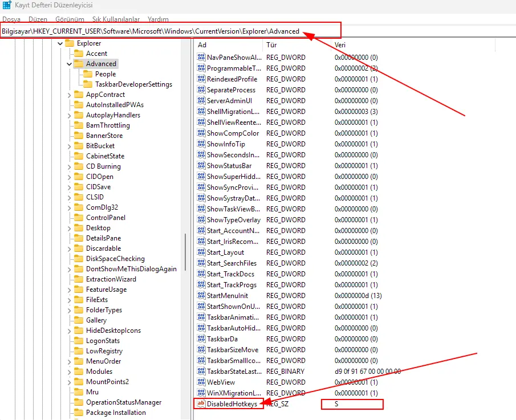Select the DetailsPane key
This screenshot has width=516, height=420.
(x=103, y=238)
